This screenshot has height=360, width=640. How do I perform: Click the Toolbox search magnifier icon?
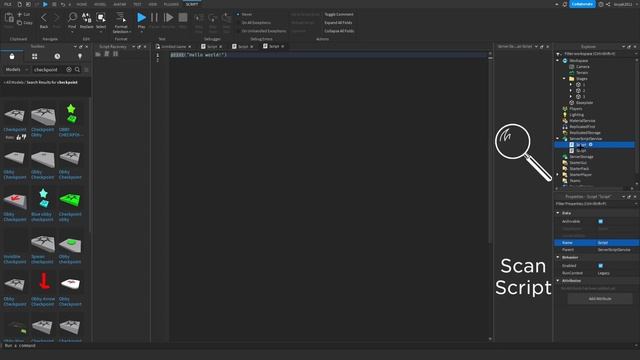click(x=77, y=69)
